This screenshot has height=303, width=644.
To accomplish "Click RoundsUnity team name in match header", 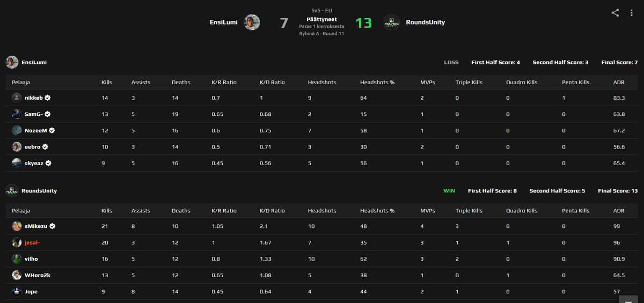I will click(x=426, y=23).
